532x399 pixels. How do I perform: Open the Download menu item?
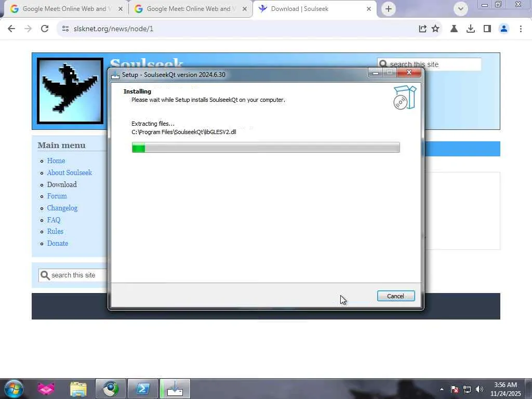tap(62, 184)
